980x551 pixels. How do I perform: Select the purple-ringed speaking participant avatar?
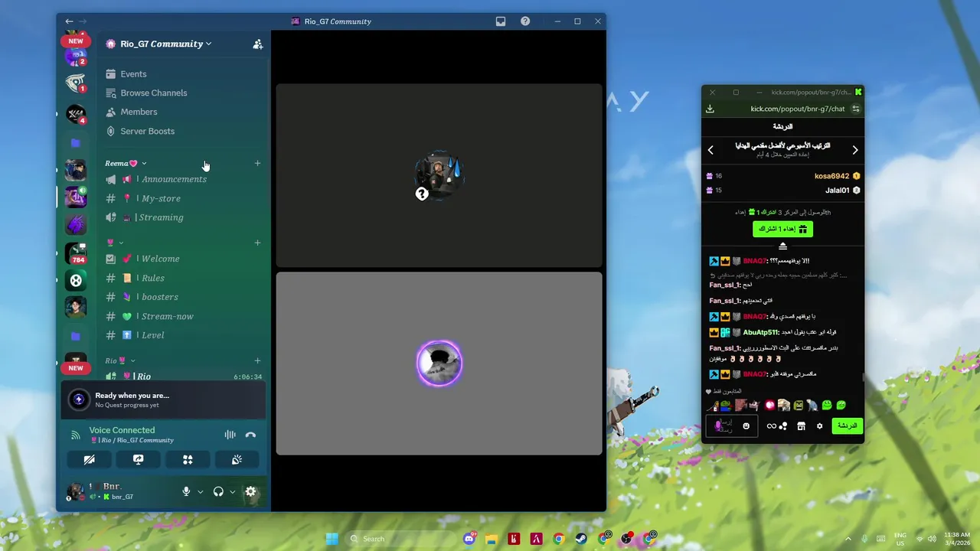[439, 363]
